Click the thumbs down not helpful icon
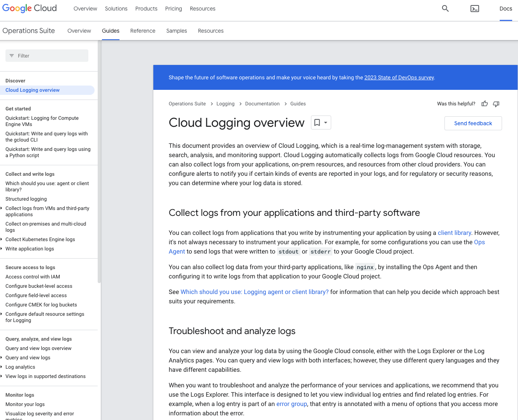The height and width of the screenshot is (420, 518). pyautogui.click(x=496, y=104)
